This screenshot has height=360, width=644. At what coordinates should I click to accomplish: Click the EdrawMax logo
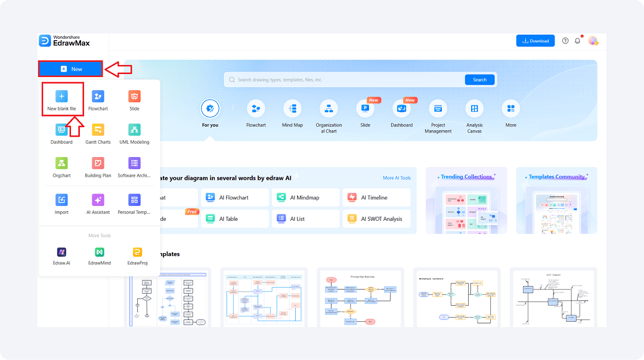coord(64,41)
